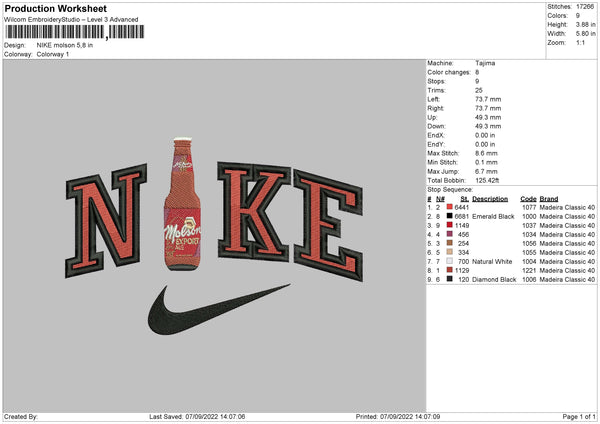The image size is (600, 424).
Task: Select thread code '1221'
Action: [x=529, y=271]
